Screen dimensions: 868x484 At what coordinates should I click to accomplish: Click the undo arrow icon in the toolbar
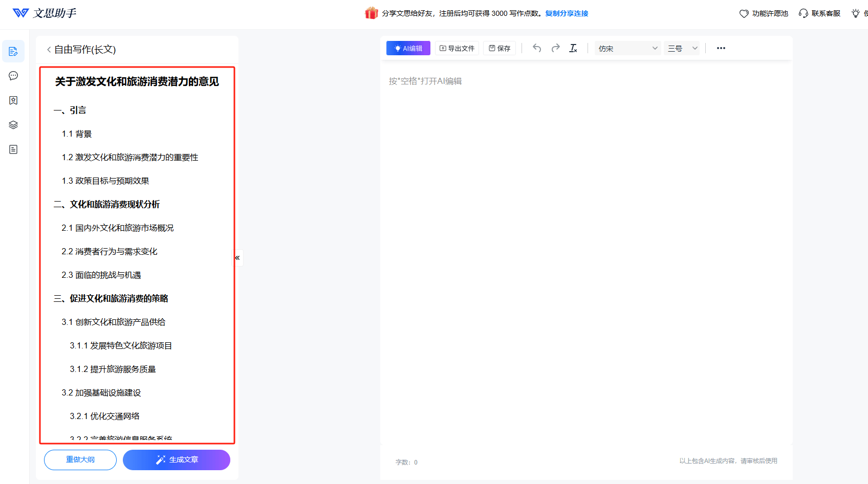pyautogui.click(x=536, y=48)
